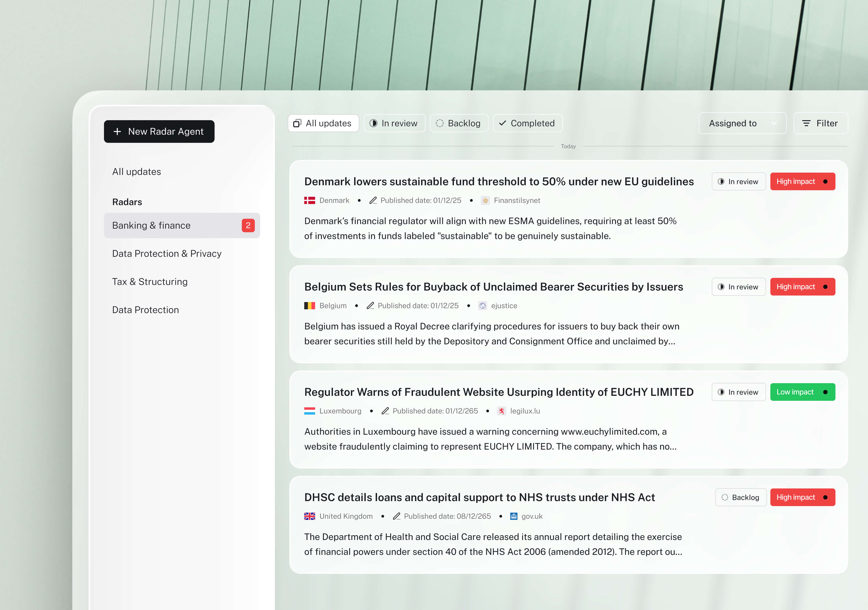The image size is (868, 610).
Task: Click pencil icon beside Belgium published date
Action: [370, 306]
